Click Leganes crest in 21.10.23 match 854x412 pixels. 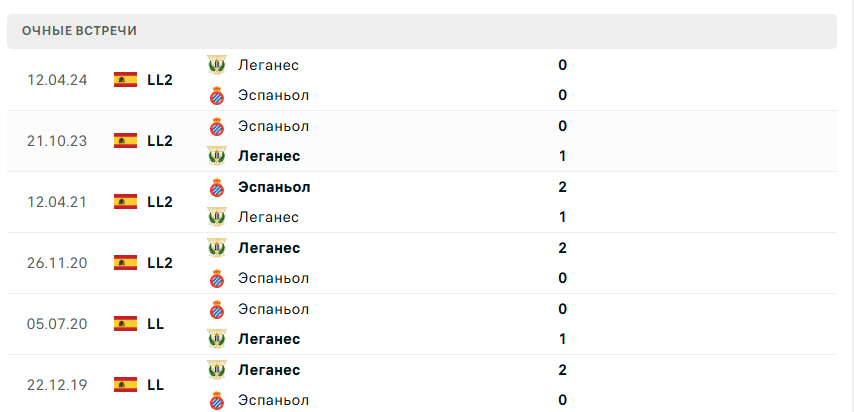[216, 156]
